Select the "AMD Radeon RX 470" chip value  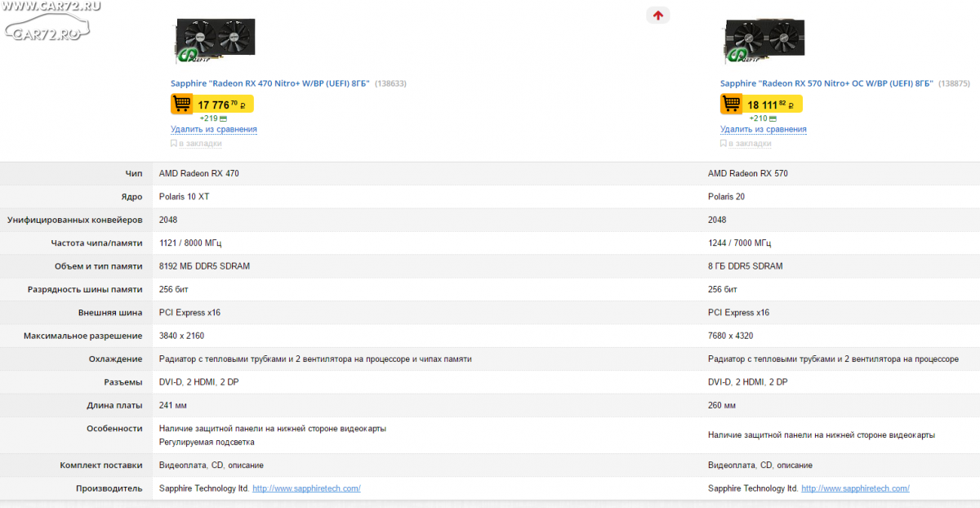(x=198, y=174)
